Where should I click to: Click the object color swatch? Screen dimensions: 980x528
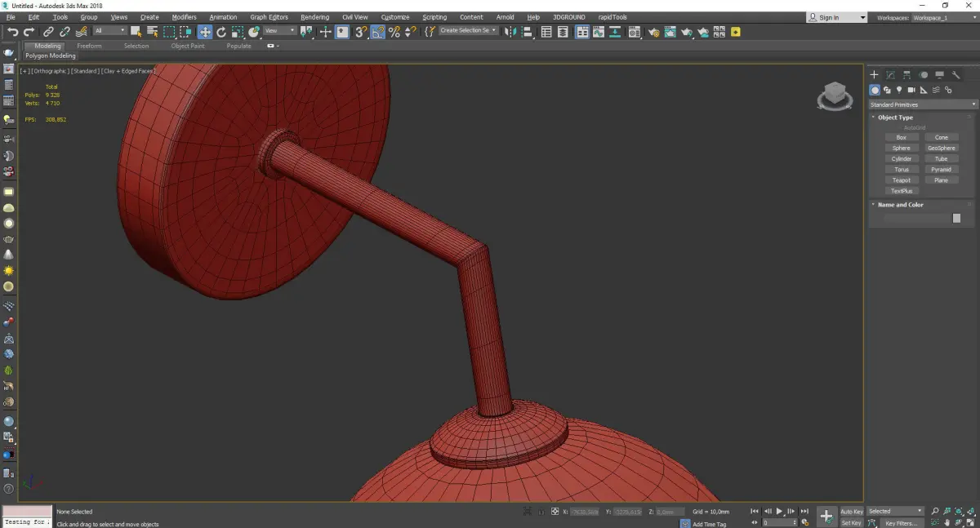pyautogui.click(x=956, y=218)
